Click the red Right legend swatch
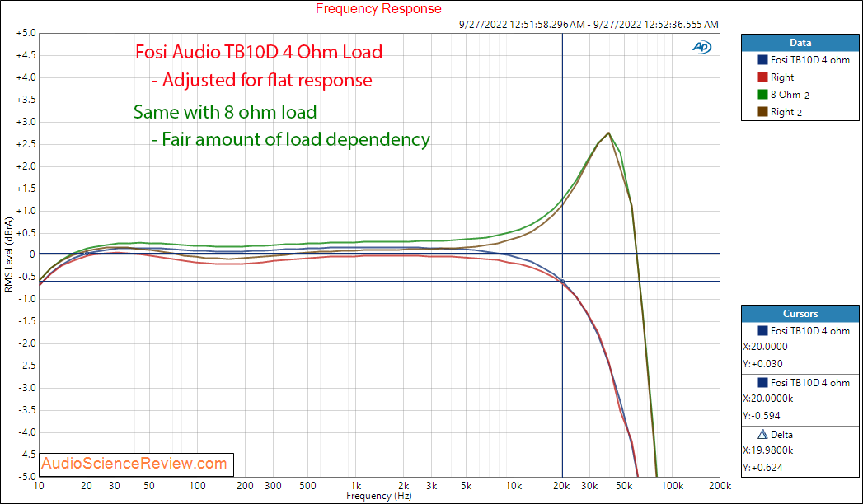Screen dimensions: 863x504 click(x=762, y=77)
